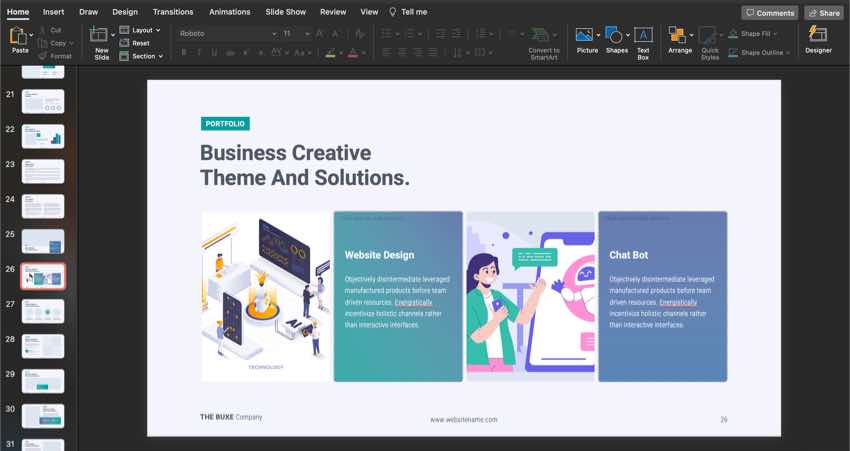Open the Picture dropdown arrow

(x=598, y=35)
